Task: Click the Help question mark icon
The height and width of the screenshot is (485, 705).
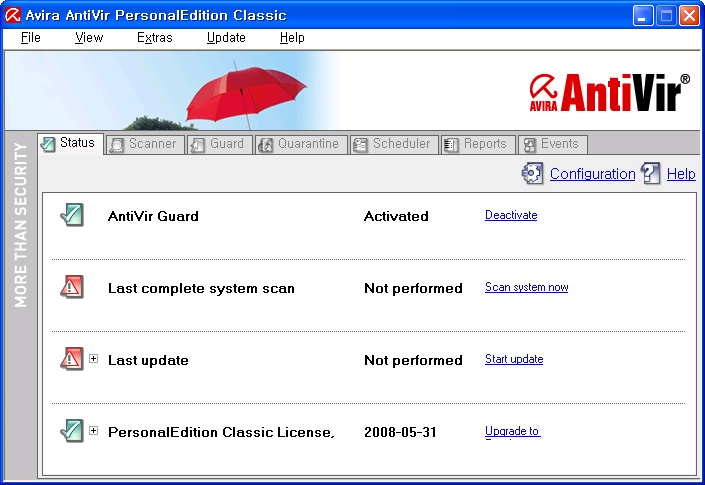Action: pos(651,174)
